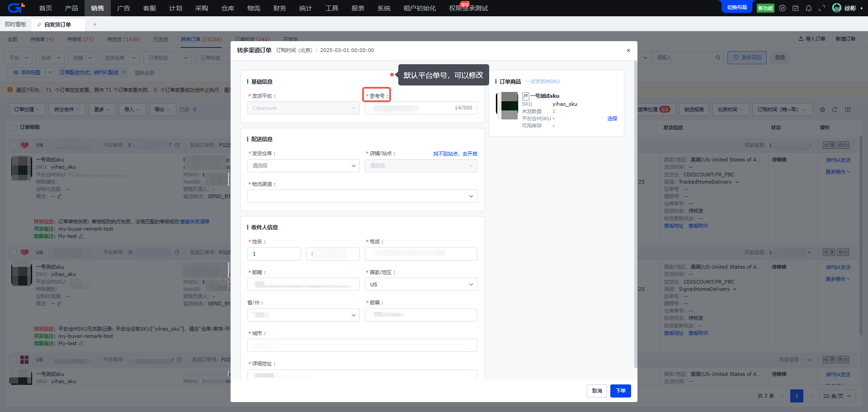Click 取消 to cancel the dialog
This screenshot has width=868, height=412.
coord(597,391)
